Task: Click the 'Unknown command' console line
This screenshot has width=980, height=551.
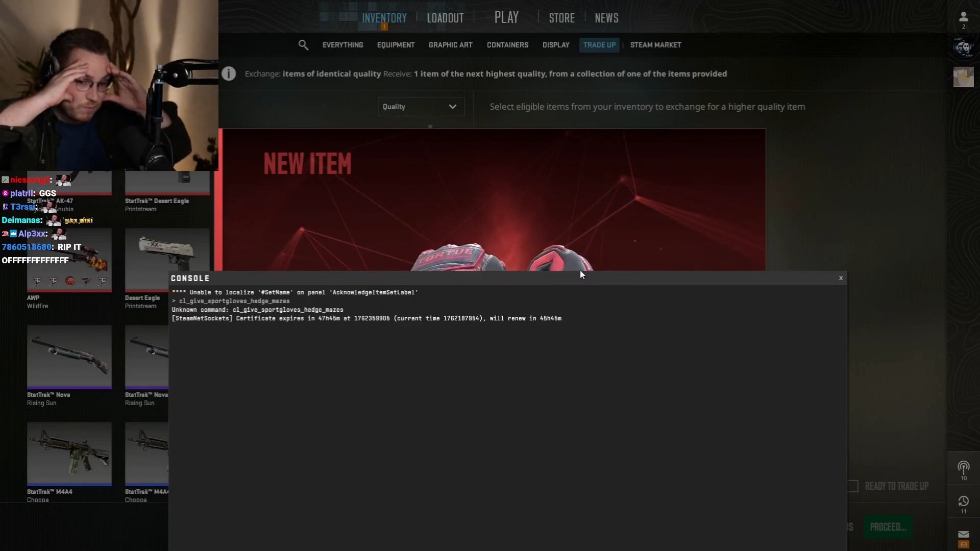Action: [257, 310]
